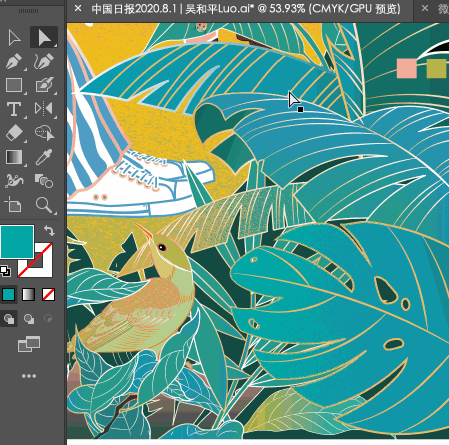Select the Selection tool (hollow arrow)
449x445 pixels.
pyautogui.click(x=14, y=37)
